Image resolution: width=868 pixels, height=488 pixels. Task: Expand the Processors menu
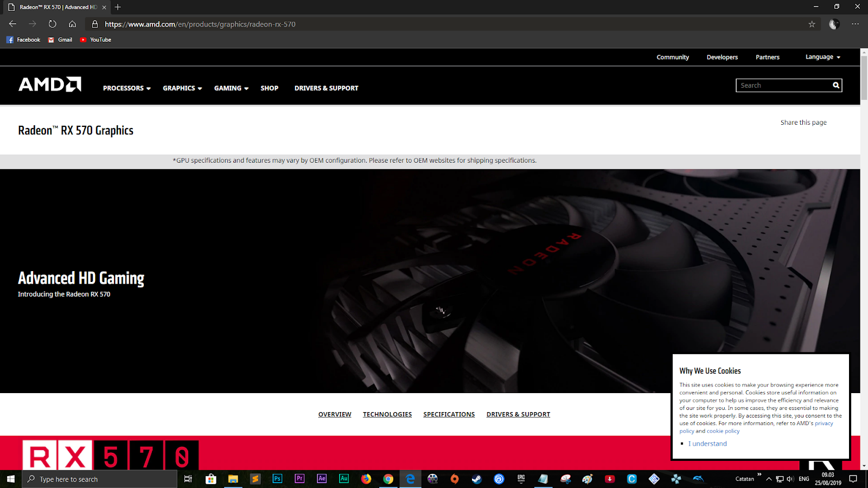[127, 88]
